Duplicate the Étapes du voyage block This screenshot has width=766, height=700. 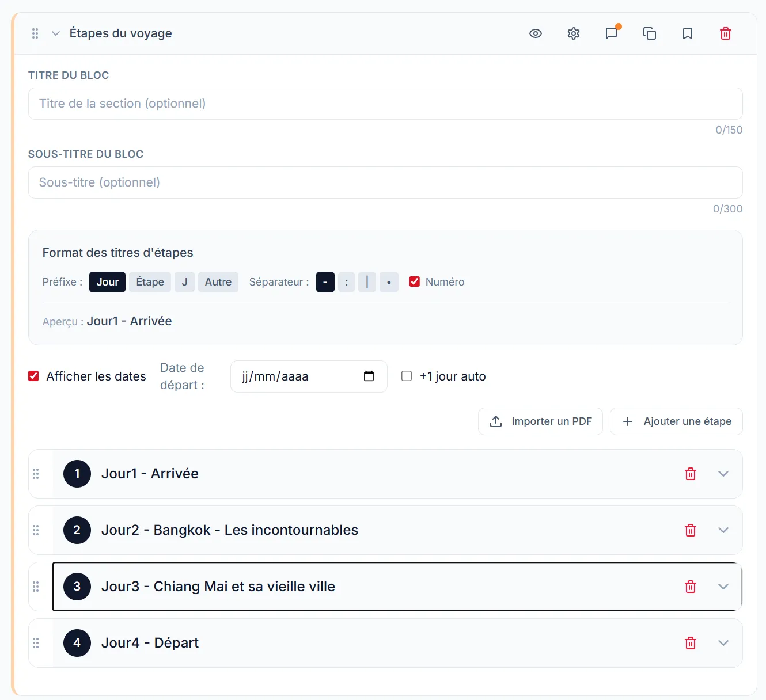coord(649,33)
